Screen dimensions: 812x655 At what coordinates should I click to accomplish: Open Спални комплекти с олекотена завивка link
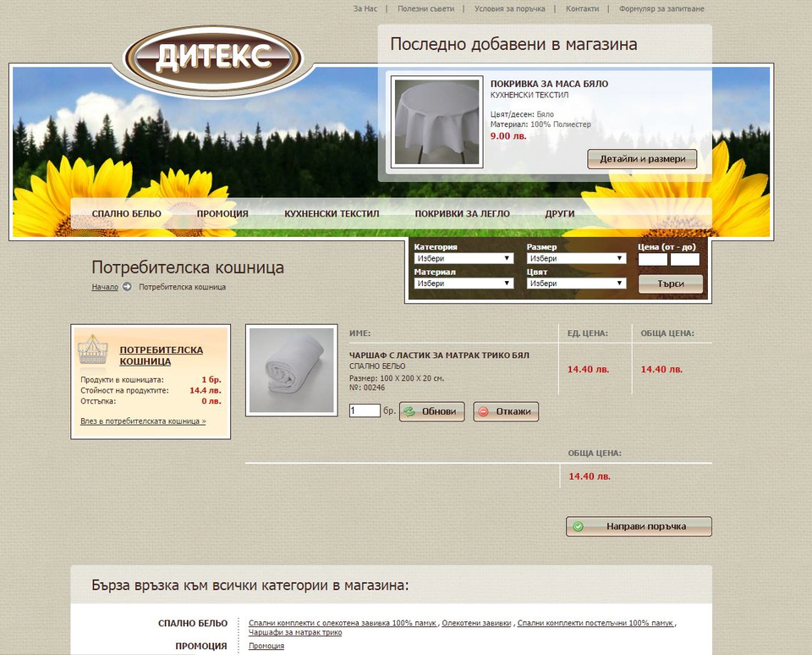pyautogui.click(x=343, y=624)
